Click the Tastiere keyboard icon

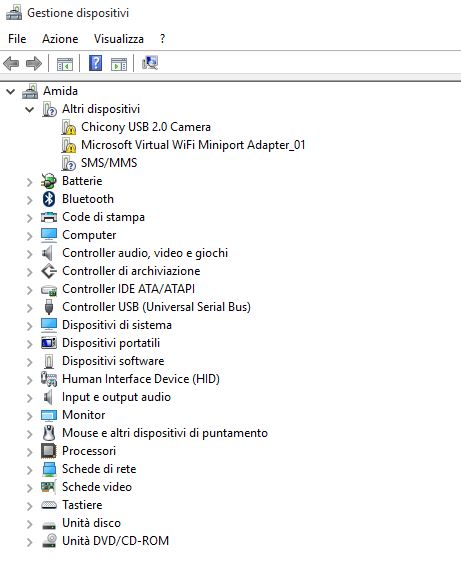[x=49, y=505]
